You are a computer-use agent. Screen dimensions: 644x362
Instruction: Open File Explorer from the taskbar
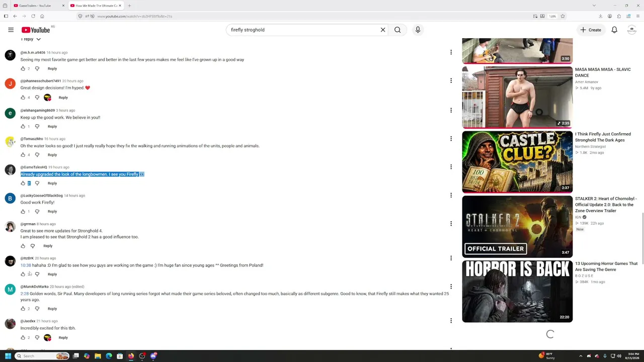pos(98,356)
